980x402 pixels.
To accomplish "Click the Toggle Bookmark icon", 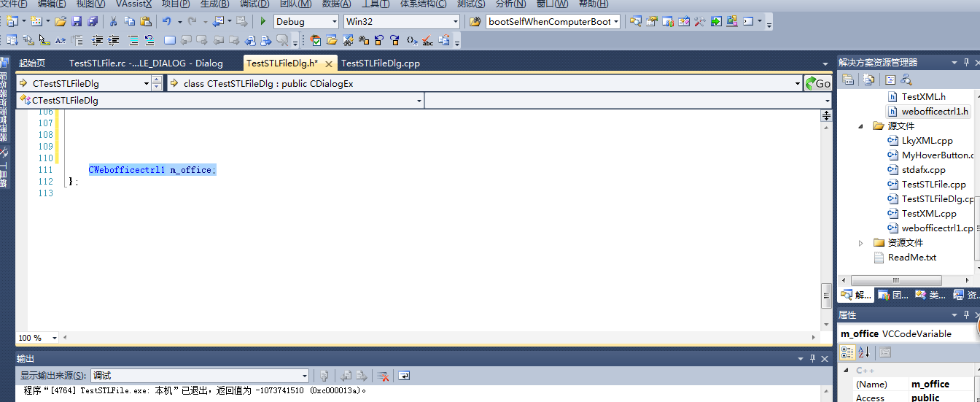I will (x=170, y=40).
